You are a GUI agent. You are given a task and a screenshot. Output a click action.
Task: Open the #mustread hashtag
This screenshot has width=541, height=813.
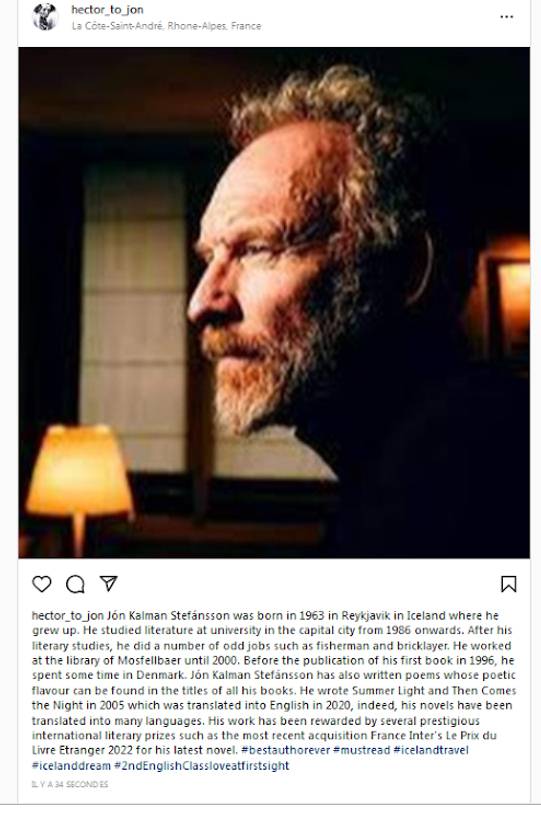coord(361,750)
